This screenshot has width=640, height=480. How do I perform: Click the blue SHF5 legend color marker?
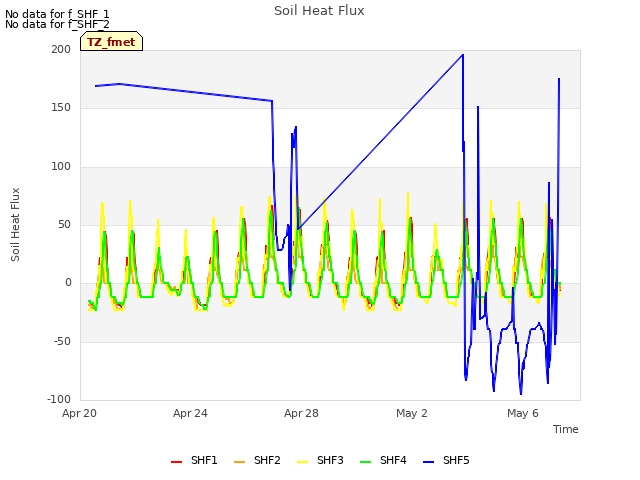coord(428,462)
